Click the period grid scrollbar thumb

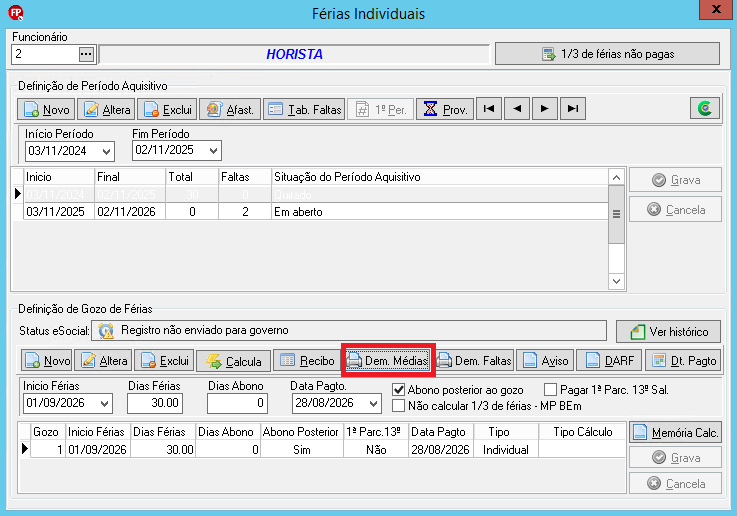pos(616,214)
